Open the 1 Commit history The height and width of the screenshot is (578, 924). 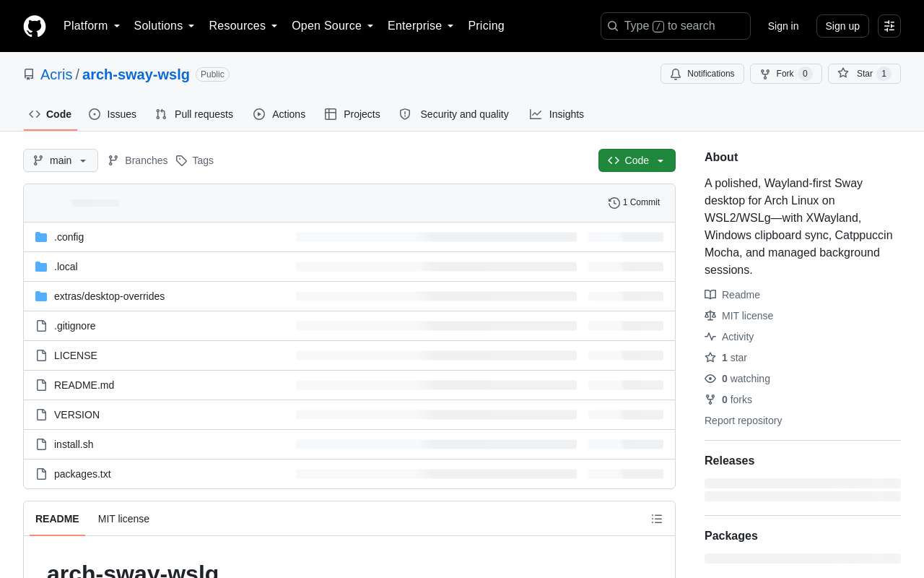point(634,202)
